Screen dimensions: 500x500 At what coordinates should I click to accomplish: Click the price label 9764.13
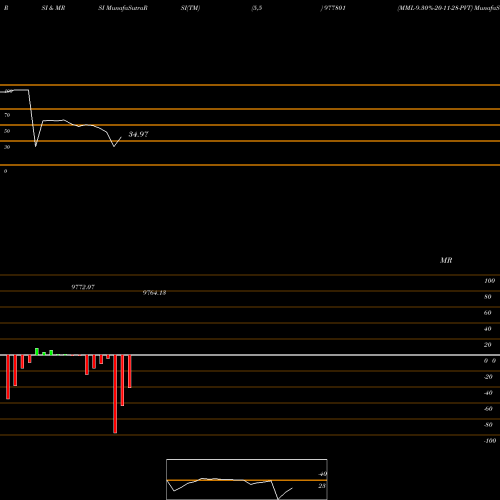tap(154, 293)
